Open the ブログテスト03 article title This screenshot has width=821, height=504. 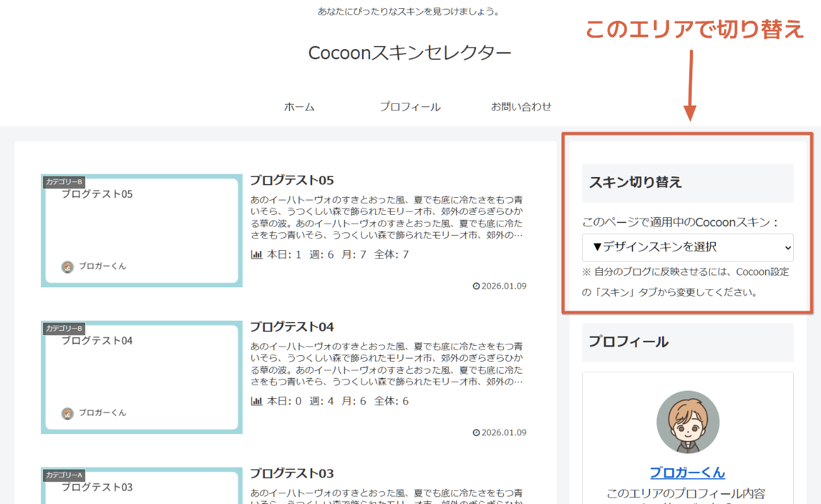click(x=292, y=473)
